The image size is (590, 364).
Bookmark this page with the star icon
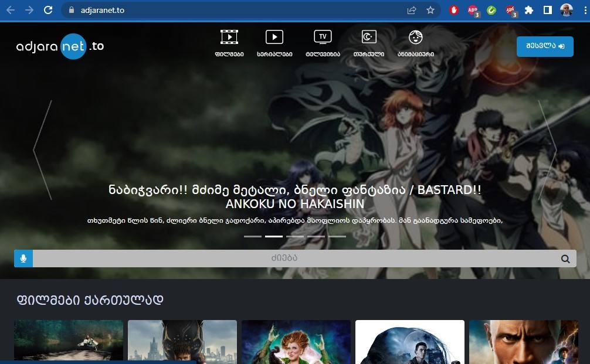coord(430,10)
